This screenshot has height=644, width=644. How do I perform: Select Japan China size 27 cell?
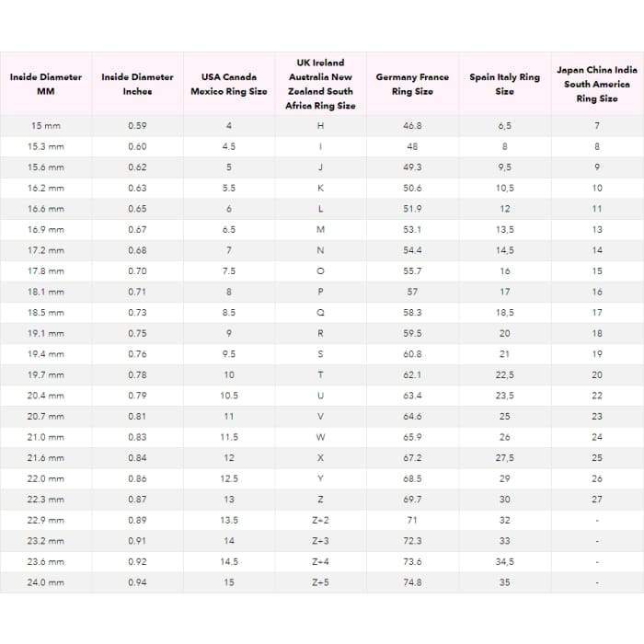click(x=597, y=500)
